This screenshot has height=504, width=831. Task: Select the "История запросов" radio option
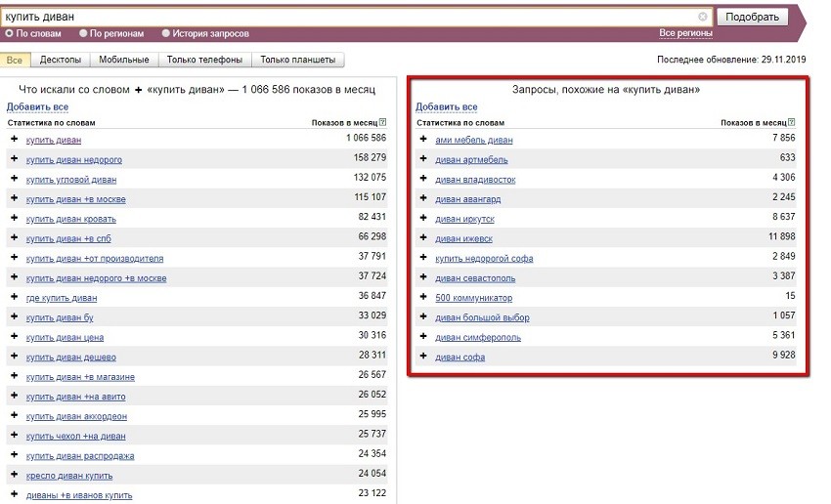point(166,33)
